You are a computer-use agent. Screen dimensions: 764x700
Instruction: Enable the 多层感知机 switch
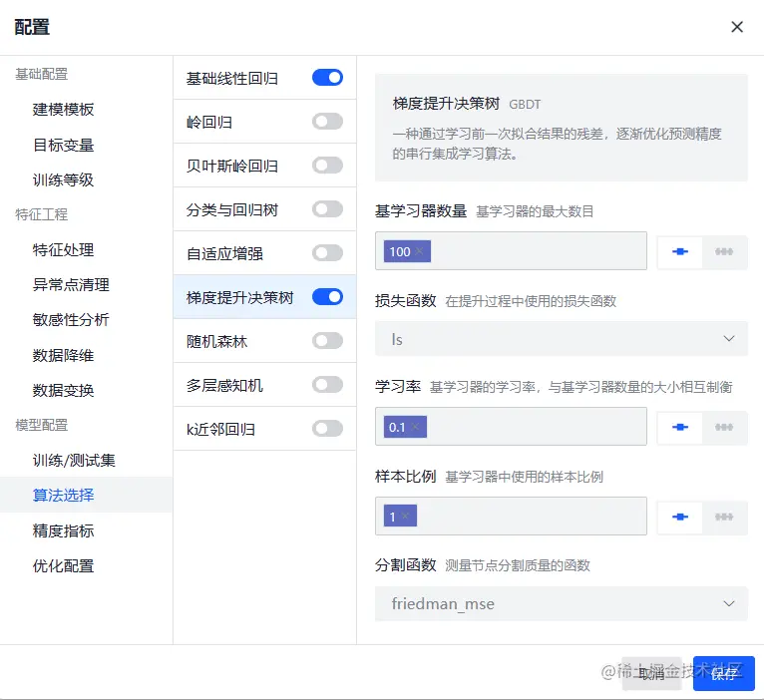click(327, 384)
